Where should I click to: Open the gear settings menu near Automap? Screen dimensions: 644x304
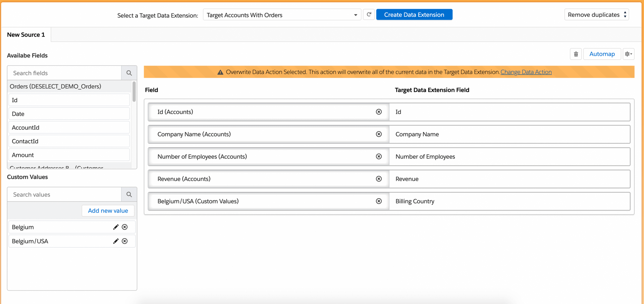628,54
